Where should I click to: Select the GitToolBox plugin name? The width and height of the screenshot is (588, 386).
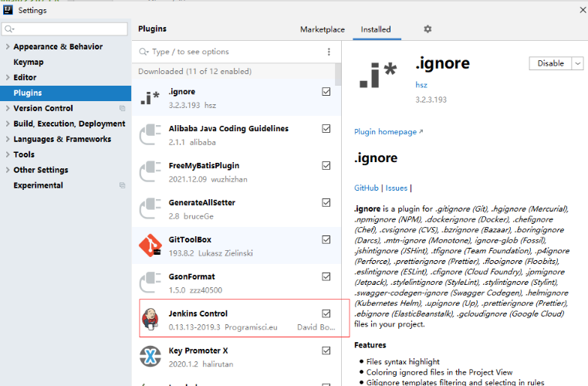tap(190, 239)
